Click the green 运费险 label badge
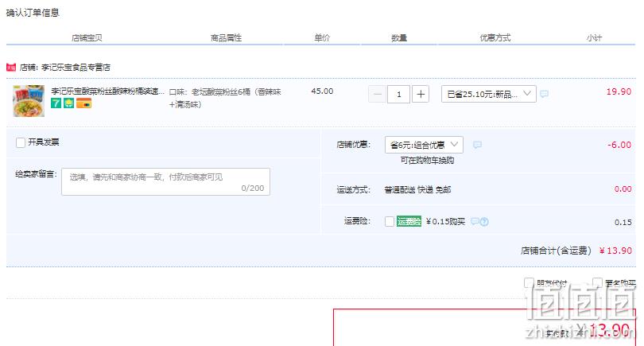The width and height of the screenshot is (644, 346). tap(409, 221)
